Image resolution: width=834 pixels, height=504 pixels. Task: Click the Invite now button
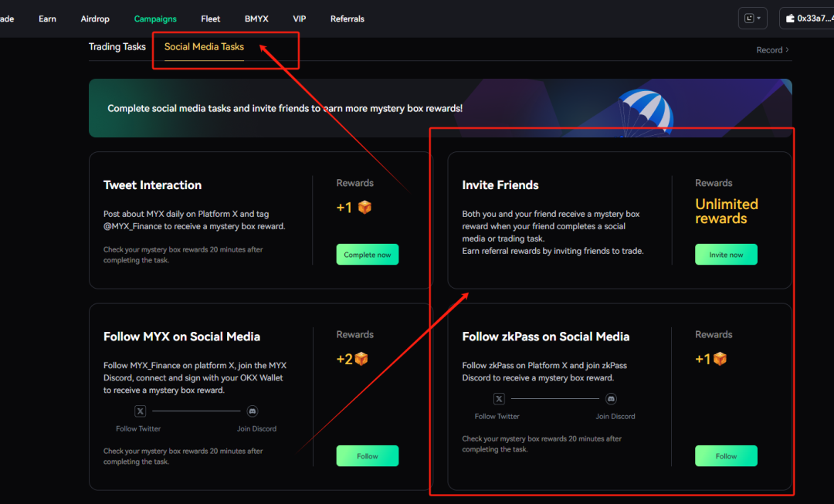coord(726,255)
